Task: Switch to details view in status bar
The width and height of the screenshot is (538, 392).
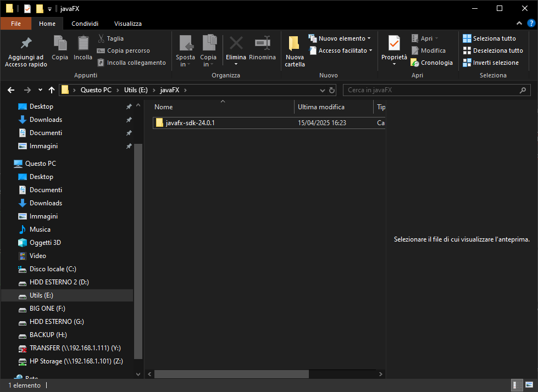Action: [517, 385]
